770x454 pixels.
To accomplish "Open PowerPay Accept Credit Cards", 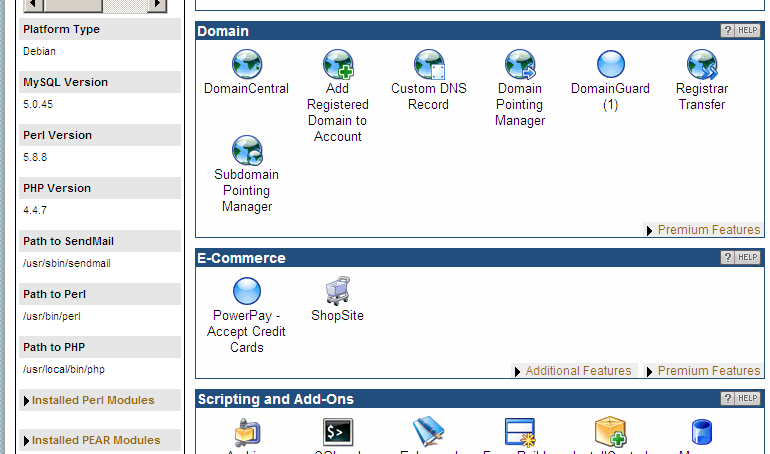I will (x=246, y=292).
